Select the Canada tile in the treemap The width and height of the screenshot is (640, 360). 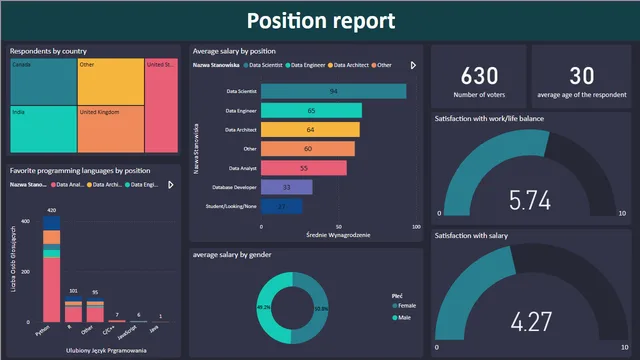pos(43,82)
